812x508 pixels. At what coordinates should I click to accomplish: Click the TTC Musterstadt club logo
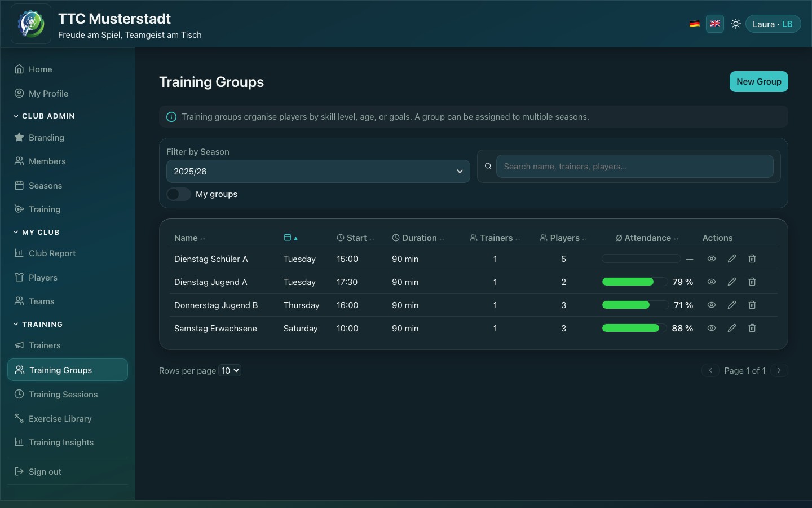point(31,24)
